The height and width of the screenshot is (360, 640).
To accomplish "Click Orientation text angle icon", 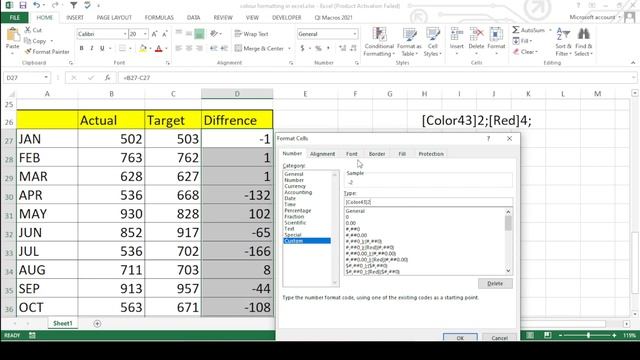I will (x=214, y=34).
